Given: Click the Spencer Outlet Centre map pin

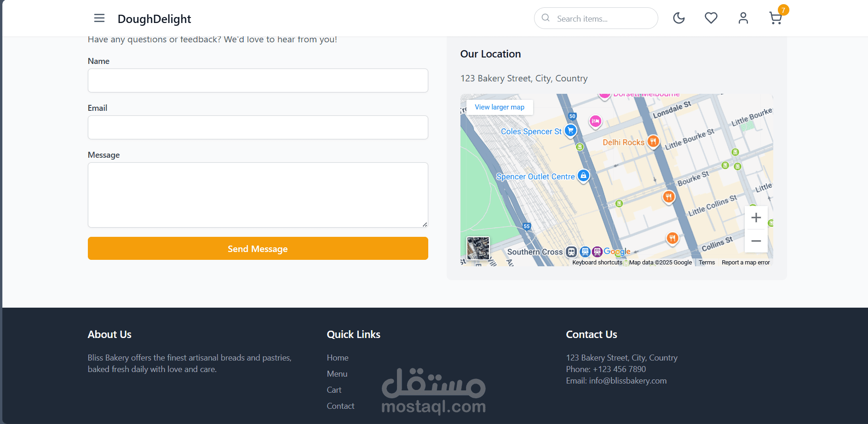Looking at the screenshot, I should coord(583,176).
